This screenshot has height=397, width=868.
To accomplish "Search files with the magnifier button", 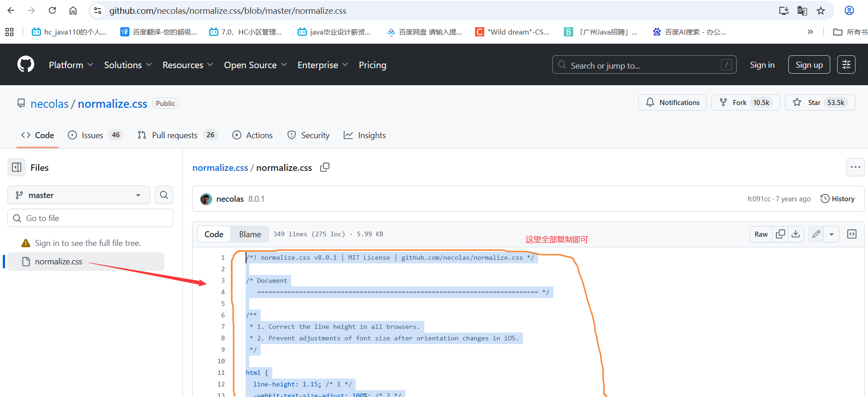I will [x=164, y=195].
